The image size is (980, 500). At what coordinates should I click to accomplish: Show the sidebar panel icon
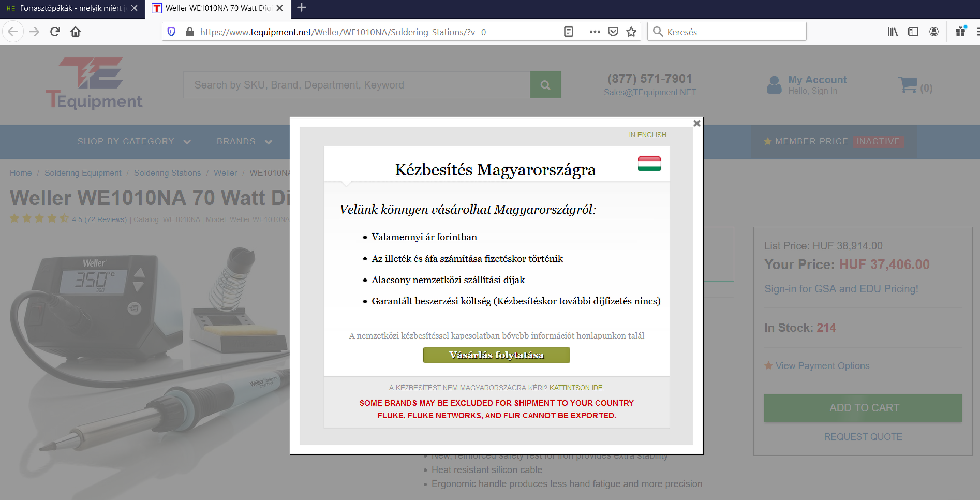913,32
